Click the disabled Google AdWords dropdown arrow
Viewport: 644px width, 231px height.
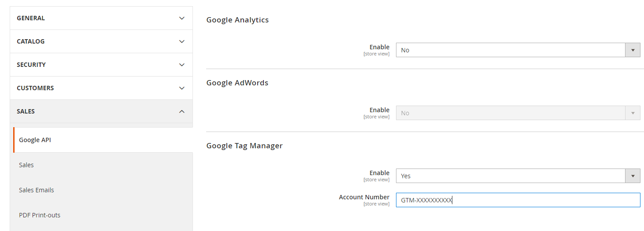(x=633, y=113)
